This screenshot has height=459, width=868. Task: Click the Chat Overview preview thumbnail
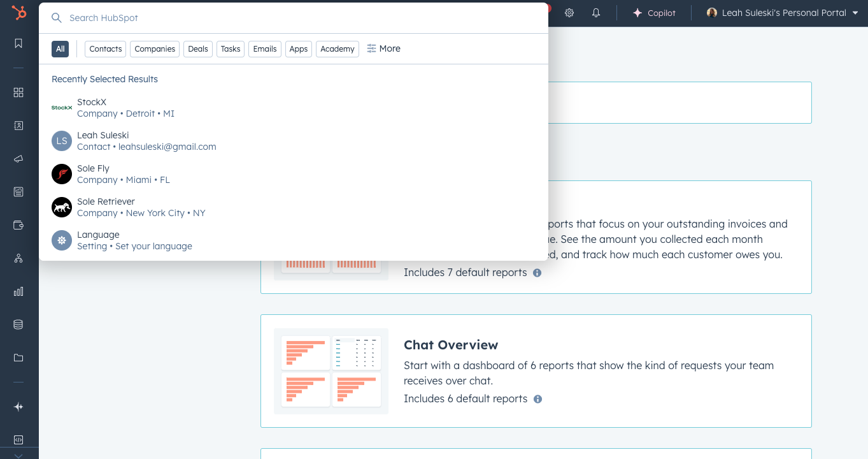coord(331,372)
